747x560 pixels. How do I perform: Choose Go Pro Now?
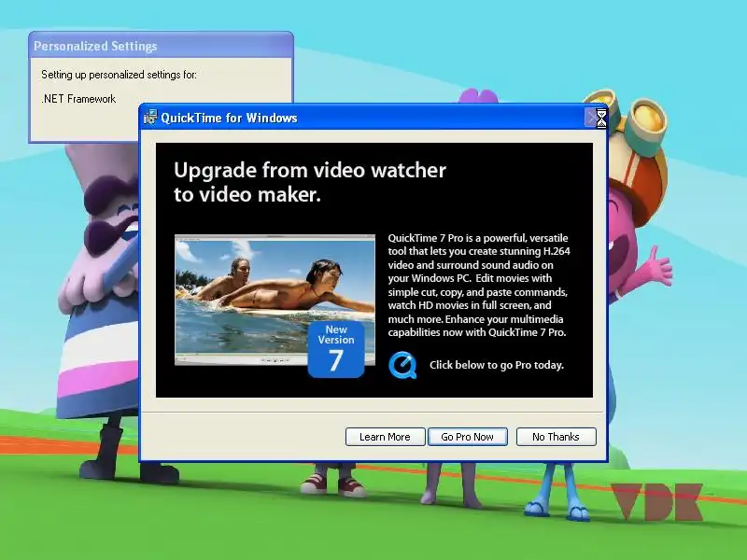coord(468,437)
